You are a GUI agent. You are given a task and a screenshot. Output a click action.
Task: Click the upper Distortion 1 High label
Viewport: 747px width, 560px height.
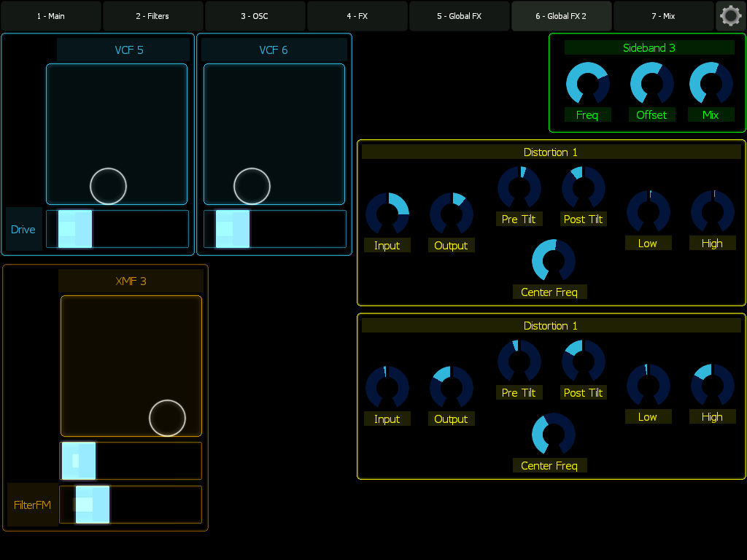713,244
